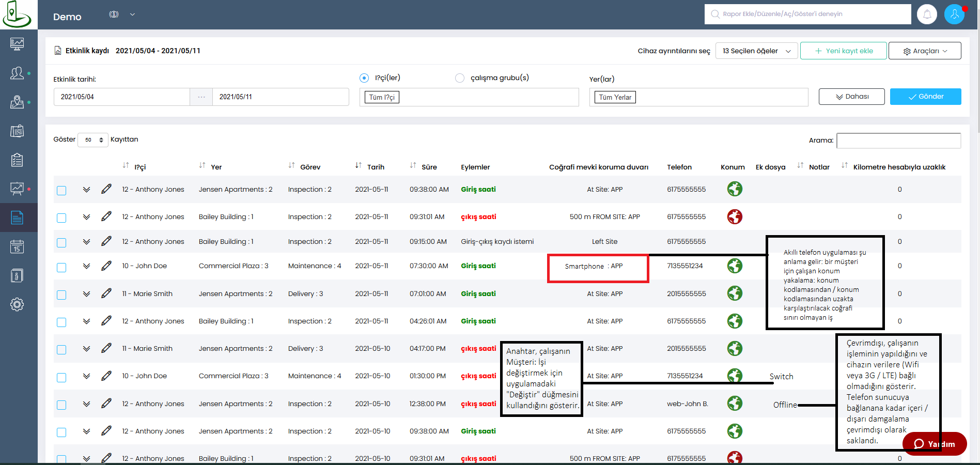
Task: Click the Yeni kayıt ekle button
Action: (843, 51)
